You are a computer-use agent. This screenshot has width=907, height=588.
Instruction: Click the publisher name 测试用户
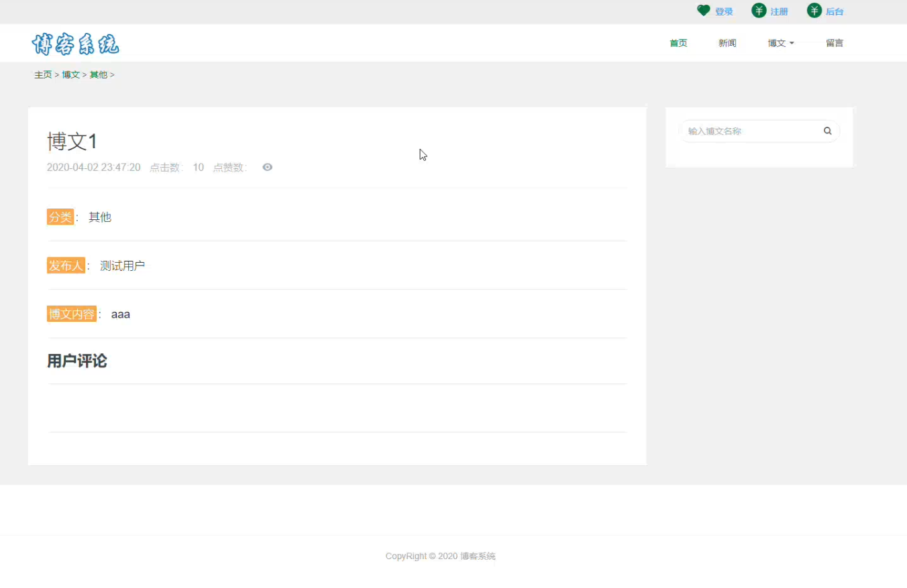pos(123,266)
